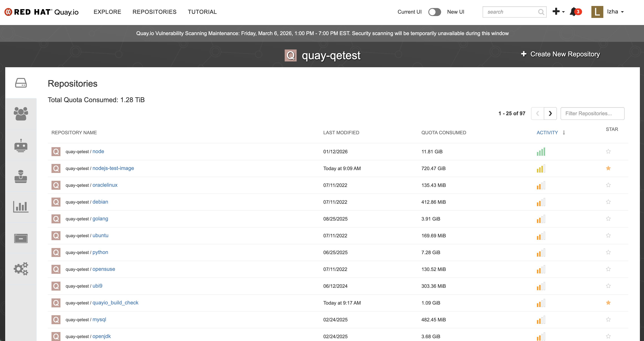
Task: Go to next page of repositories
Action: [550, 114]
